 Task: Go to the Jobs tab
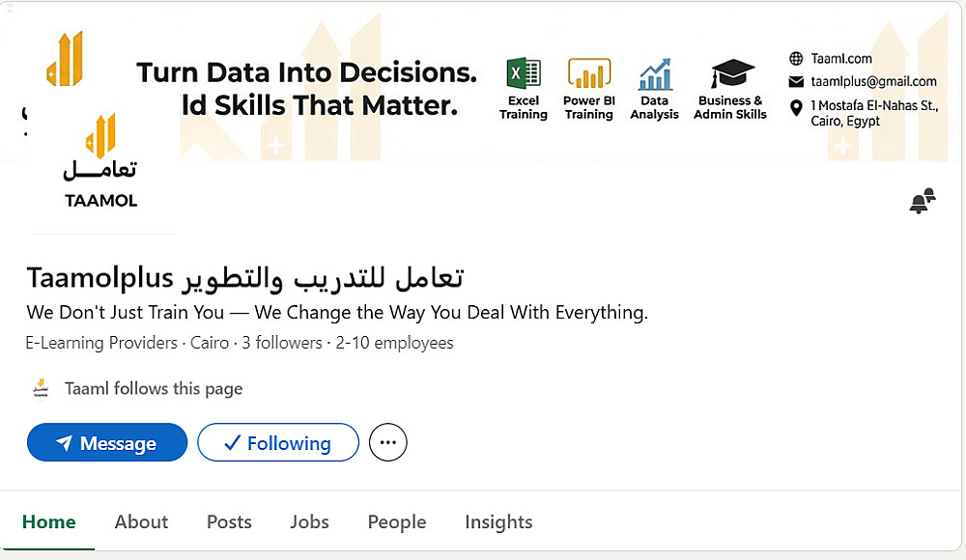pyautogui.click(x=309, y=521)
